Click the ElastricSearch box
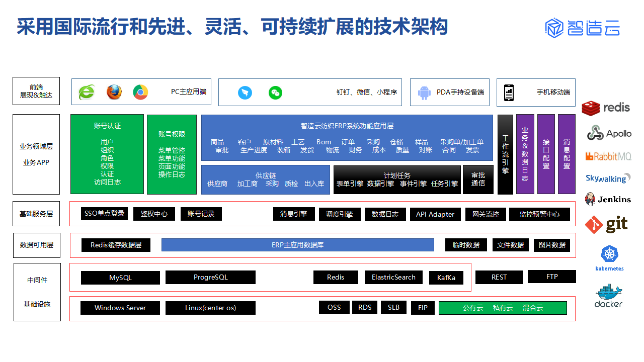 [393, 277]
